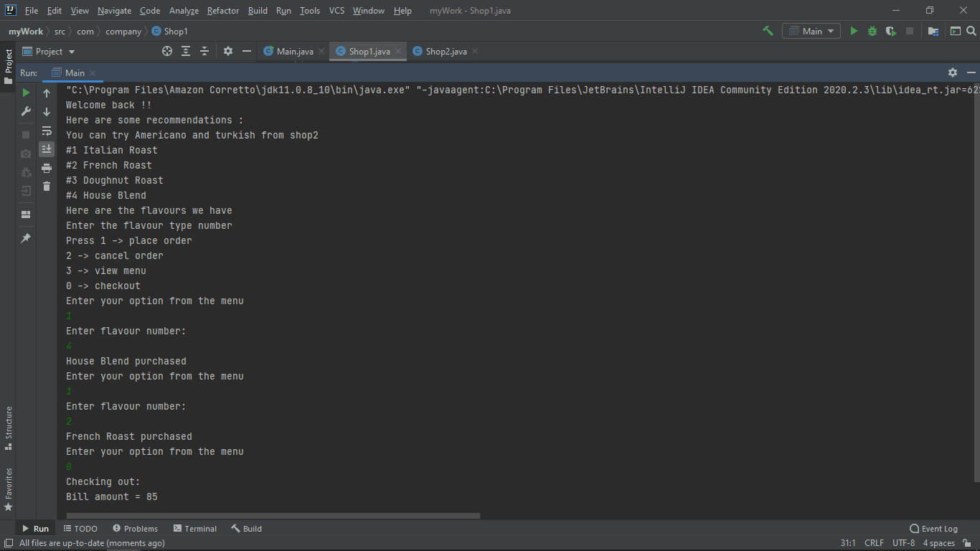Open the Terminal tool window
Image resolution: width=980 pixels, height=551 pixels.
click(x=195, y=529)
